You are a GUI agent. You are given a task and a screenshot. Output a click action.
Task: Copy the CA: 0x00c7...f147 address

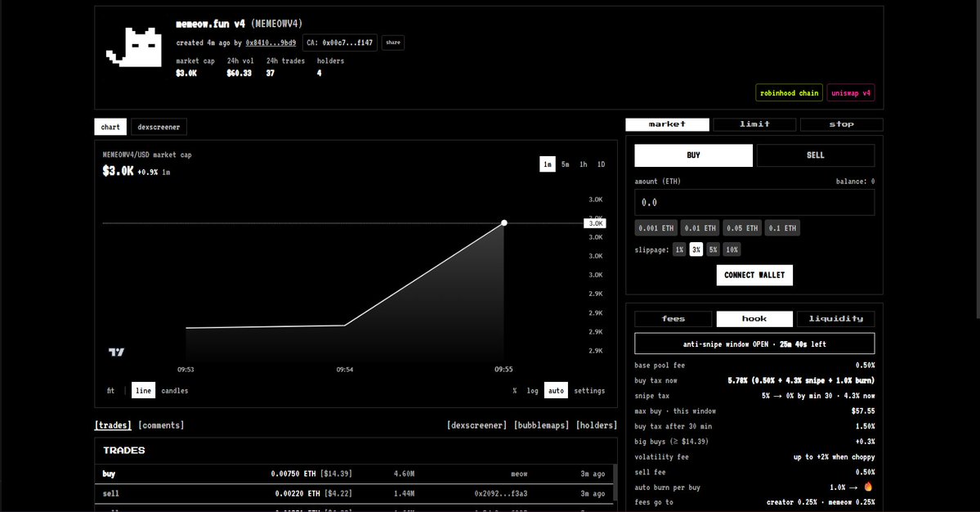(339, 43)
